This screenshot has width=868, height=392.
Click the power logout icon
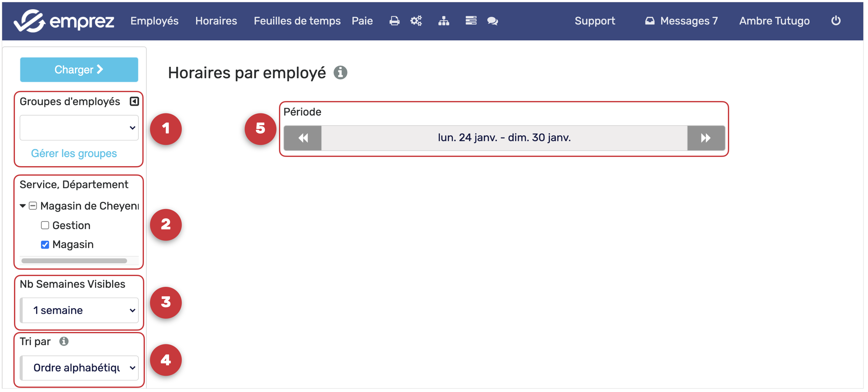[x=836, y=21]
